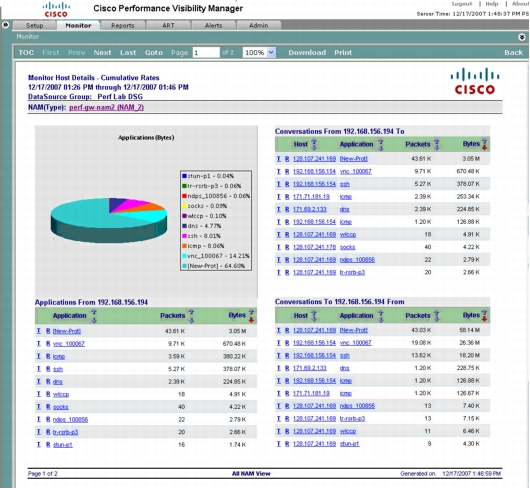Click the Logout link
This screenshot has height=490, width=530.
[x=462, y=4]
